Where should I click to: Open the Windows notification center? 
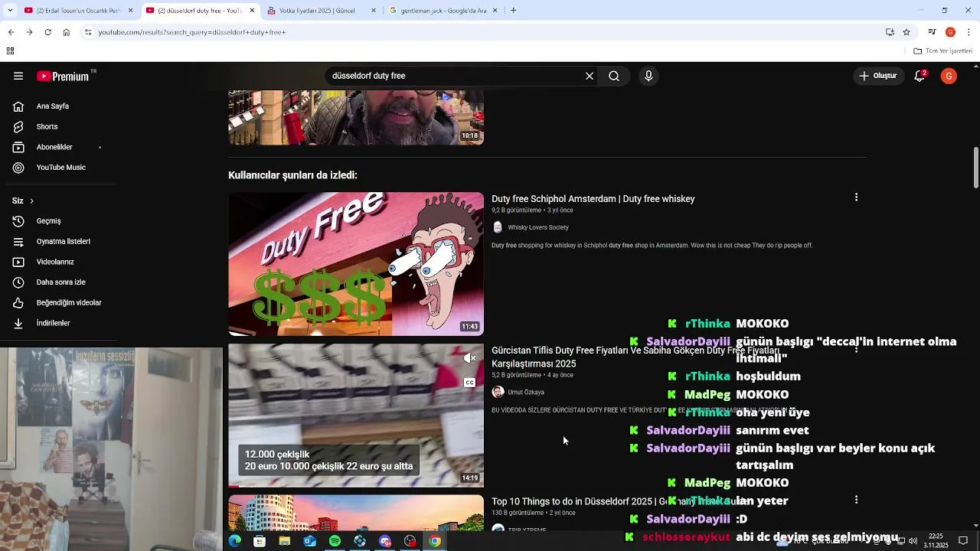963,541
